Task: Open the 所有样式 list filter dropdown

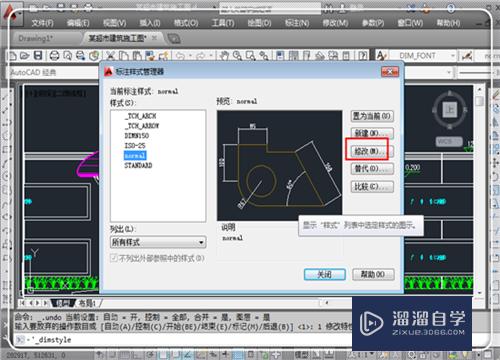Action: click(x=158, y=242)
